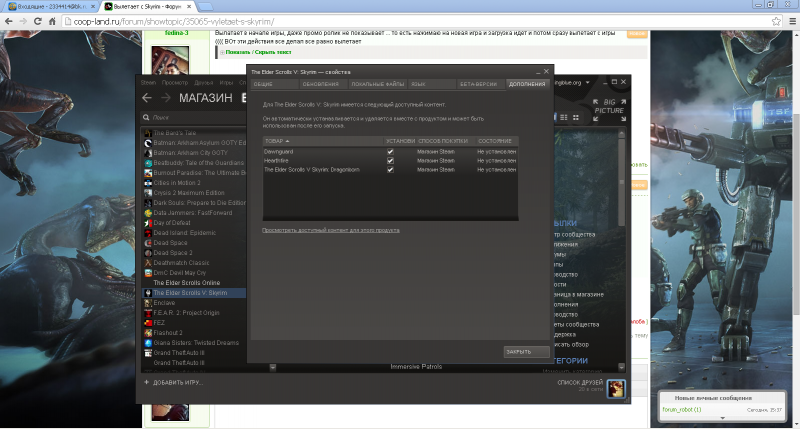Click Batman: Arkham Asylum GOTY icon
Viewport: 800px width, 429px height.
[148, 143]
